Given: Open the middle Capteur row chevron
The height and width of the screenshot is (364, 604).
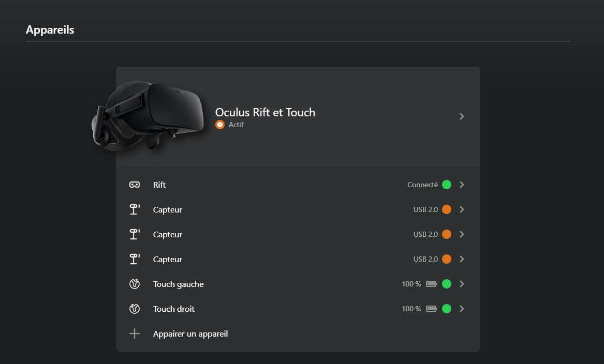Looking at the screenshot, I should click(x=462, y=234).
